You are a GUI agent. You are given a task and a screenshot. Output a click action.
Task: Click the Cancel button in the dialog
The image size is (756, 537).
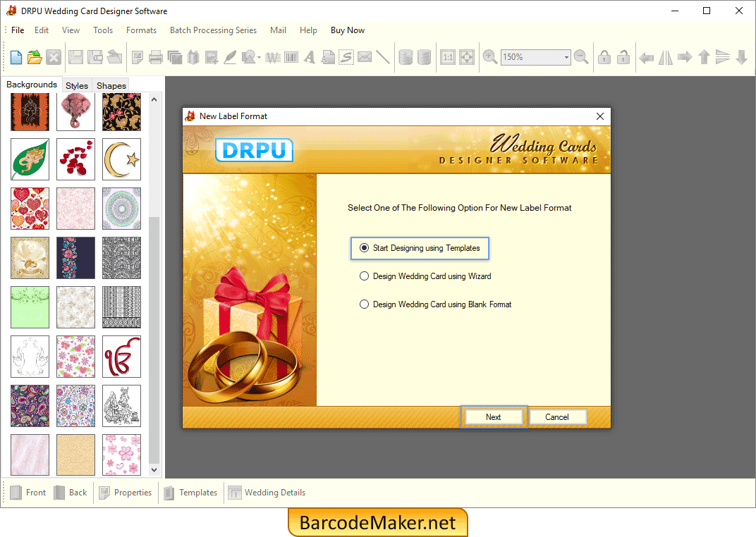tap(557, 417)
